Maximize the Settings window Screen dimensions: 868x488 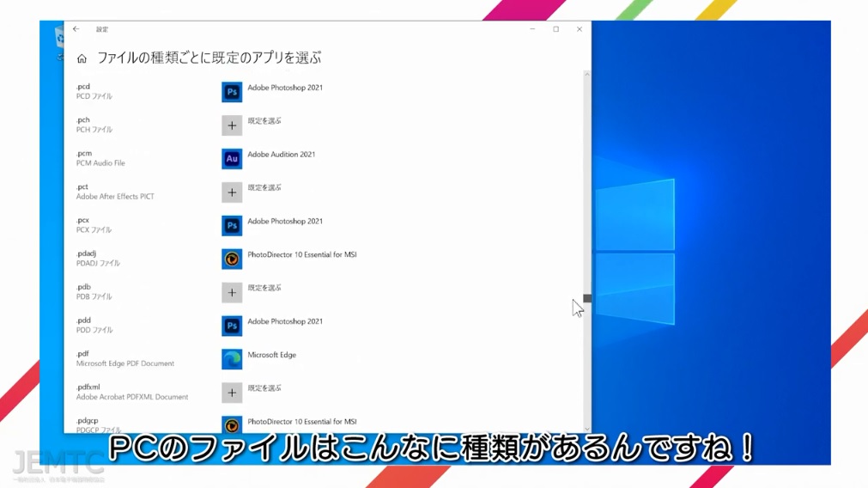click(x=555, y=29)
